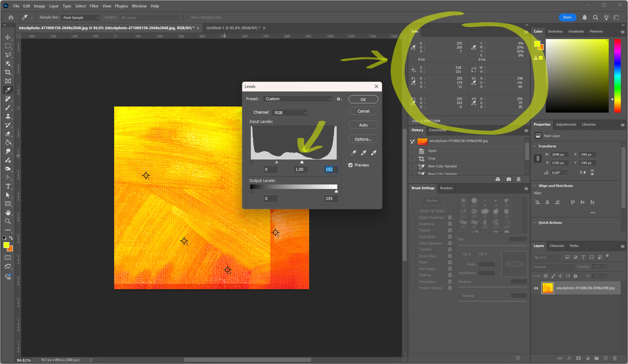Image resolution: width=628 pixels, height=364 pixels.
Task: Hide the istockphoto layer visibility eye
Action: pyautogui.click(x=536, y=288)
